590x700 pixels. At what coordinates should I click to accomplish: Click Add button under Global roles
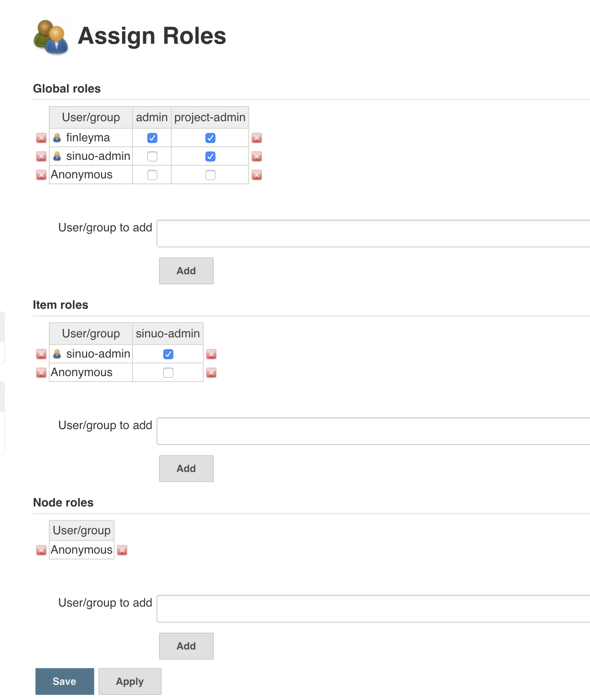(186, 271)
